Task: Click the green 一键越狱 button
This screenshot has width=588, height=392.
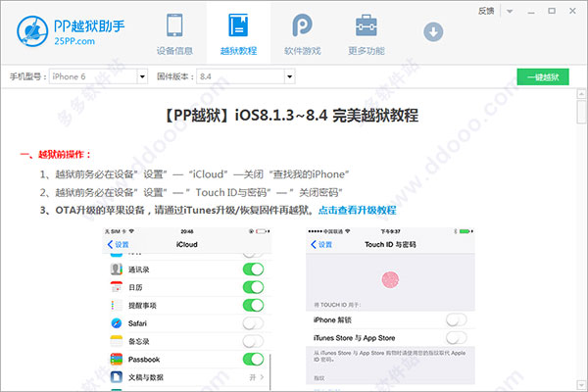Action: pos(543,76)
